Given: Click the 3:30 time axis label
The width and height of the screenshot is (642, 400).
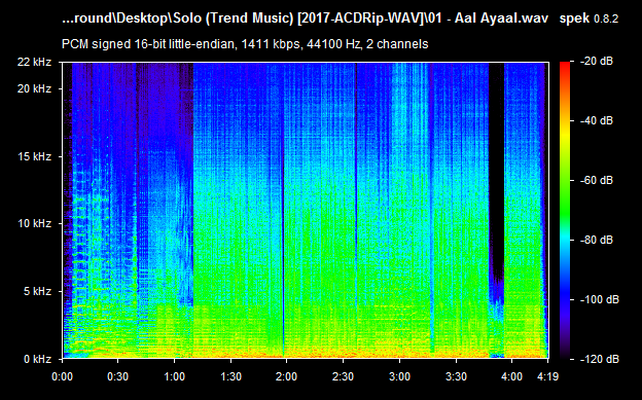Looking at the screenshot, I should coord(456,377).
